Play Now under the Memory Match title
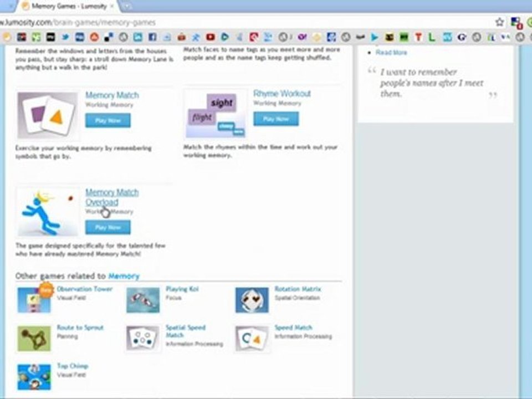 click(108, 120)
